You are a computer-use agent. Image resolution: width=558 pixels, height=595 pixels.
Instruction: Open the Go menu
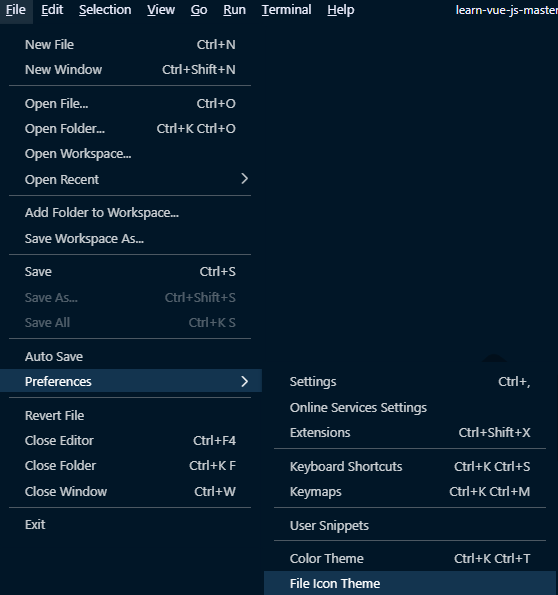pos(199,10)
